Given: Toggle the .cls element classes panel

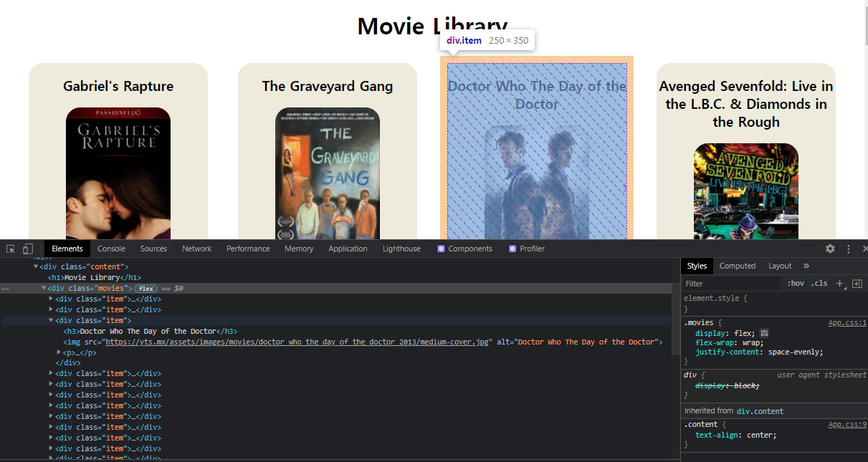Looking at the screenshot, I should (x=819, y=283).
